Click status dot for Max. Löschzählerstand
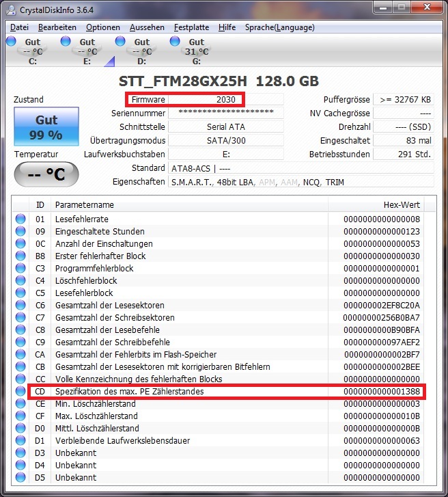Viewport: 448px width, 497px height. pos(20,416)
